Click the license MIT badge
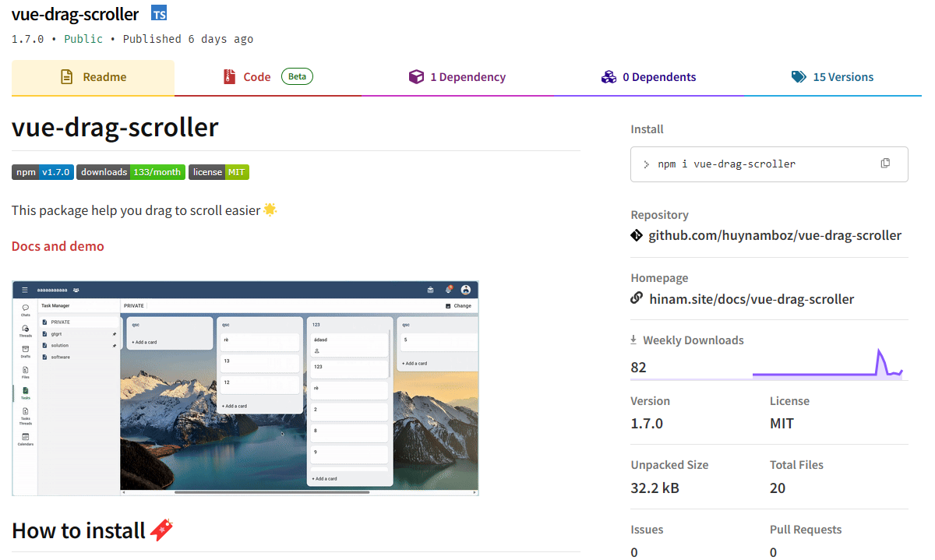Screen dimensions: 935x560 coord(219,172)
